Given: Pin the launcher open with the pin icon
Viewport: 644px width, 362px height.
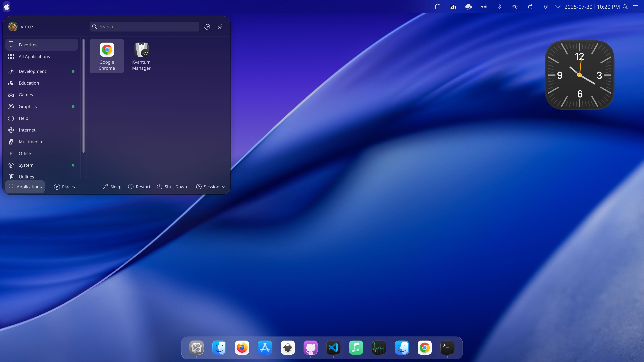Looking at the screenshot, I should [220, 27].
